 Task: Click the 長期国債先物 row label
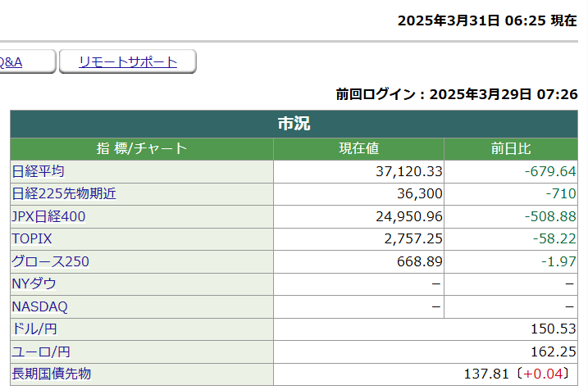coord(51,374)
